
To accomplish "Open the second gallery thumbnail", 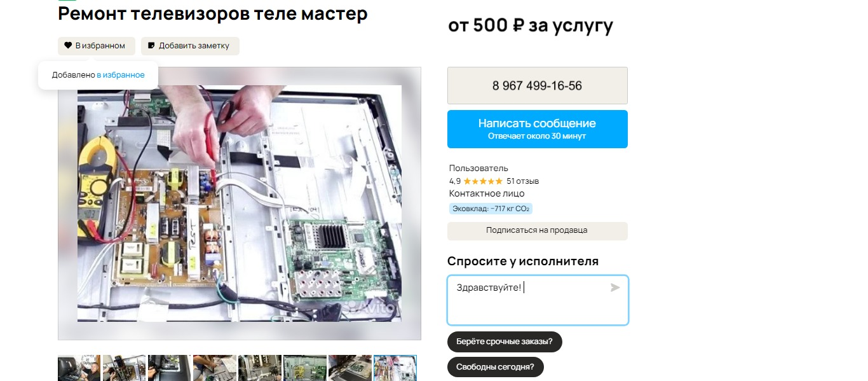I will [x=124, y=368].
